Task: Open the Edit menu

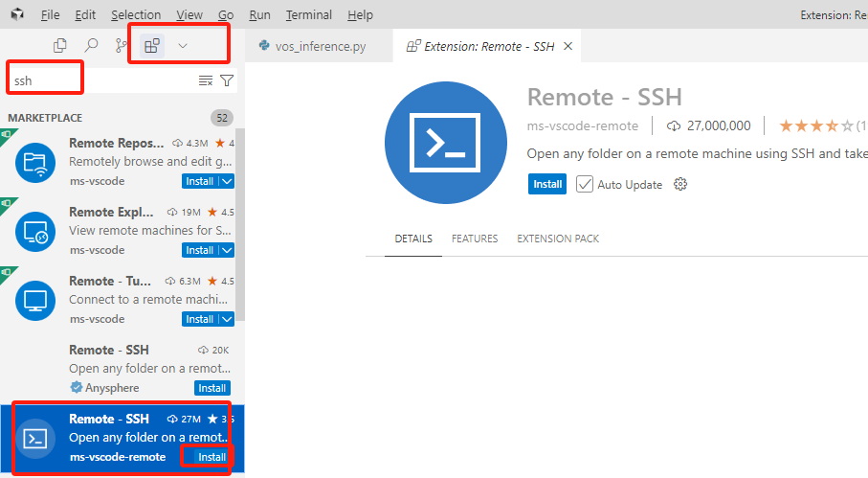Action: click(85, 15)
